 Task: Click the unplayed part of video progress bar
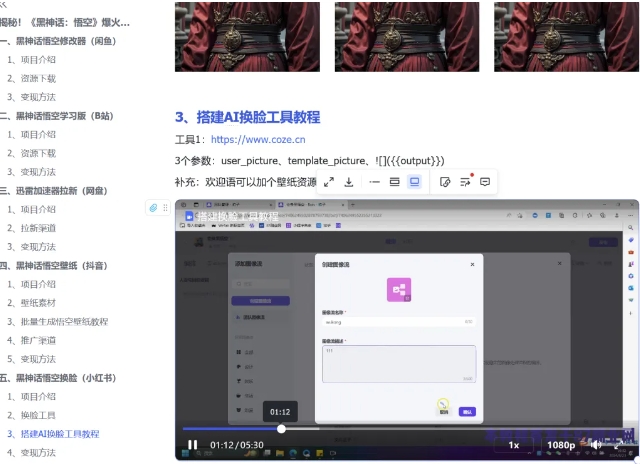tap(457, 429)
